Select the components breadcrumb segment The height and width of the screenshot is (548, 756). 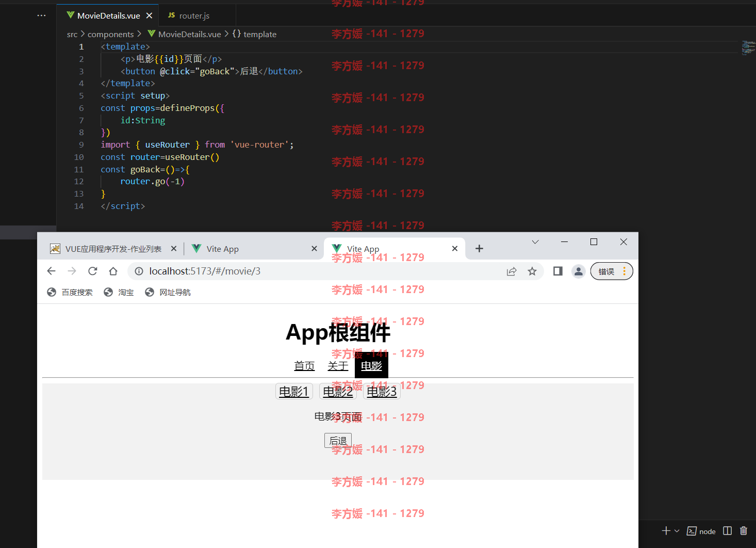(111, 35)
